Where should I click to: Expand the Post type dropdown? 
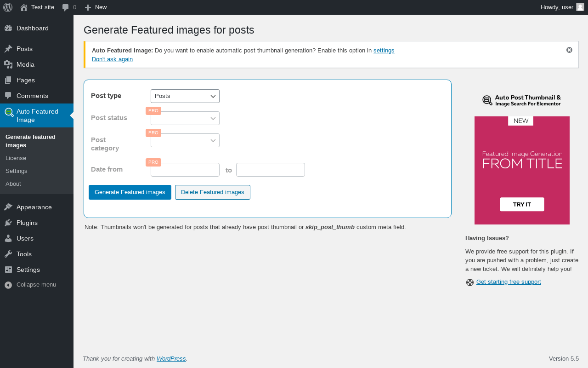pos(185,96)
